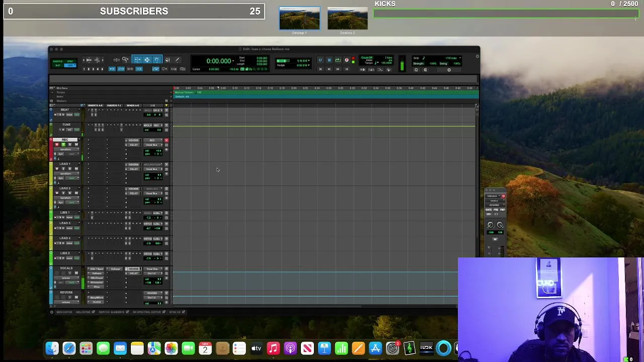Open Finder from the Dock

click(52, 348)
